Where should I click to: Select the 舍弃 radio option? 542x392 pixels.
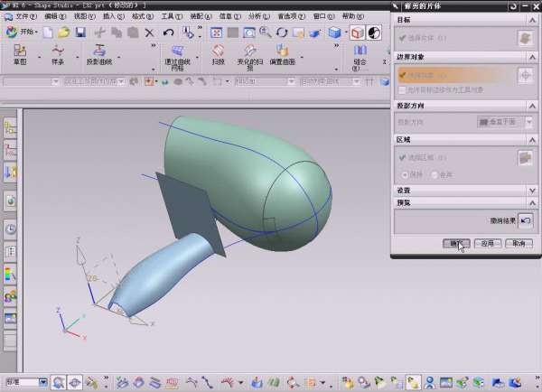tap(434, 174)
